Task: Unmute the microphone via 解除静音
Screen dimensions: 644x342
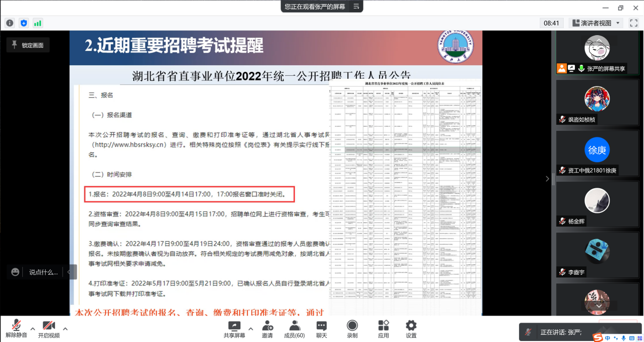Action: tap(16, 328)
